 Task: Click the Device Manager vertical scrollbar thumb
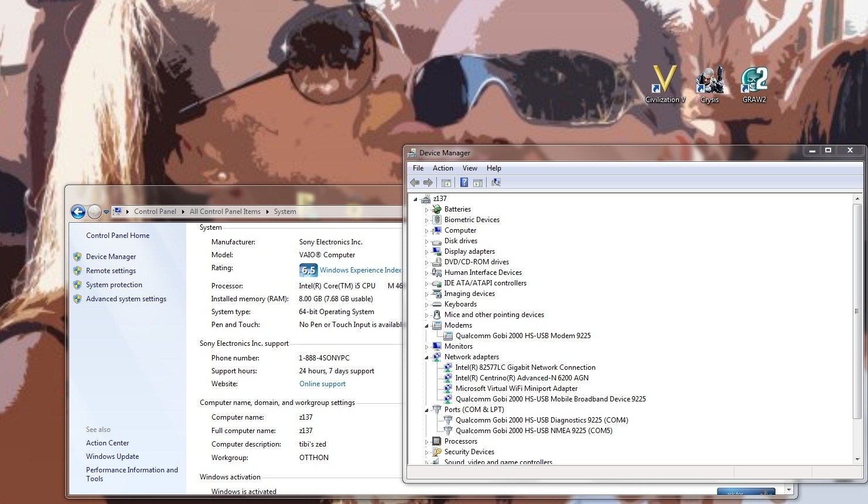click(857, 311)
